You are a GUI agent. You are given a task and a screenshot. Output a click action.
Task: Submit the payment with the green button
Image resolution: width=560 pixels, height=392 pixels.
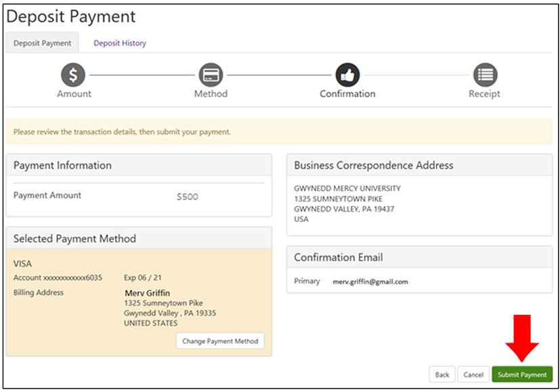tap(522, 374)
